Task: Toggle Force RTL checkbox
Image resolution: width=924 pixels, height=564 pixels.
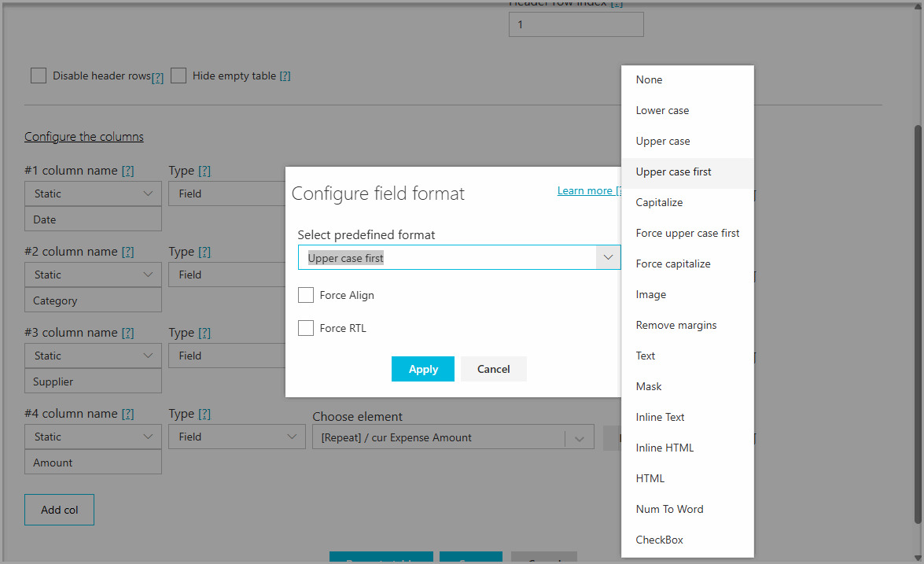Action: [x=306, y=328]
